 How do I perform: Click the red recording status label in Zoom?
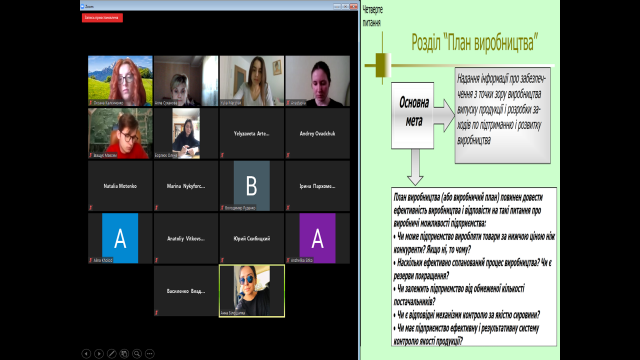click(x=102, y=18)
